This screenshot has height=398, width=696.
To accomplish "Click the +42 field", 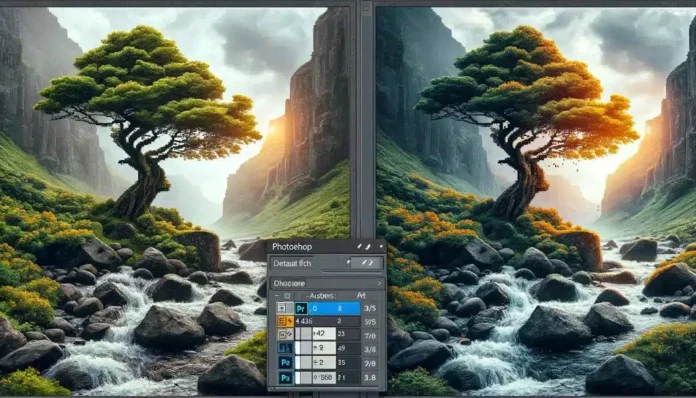I will [324, 334].
